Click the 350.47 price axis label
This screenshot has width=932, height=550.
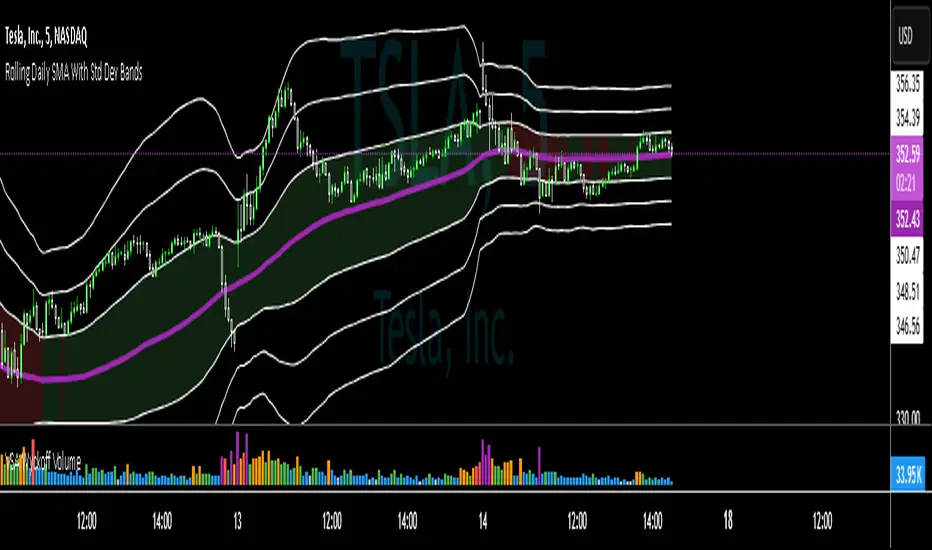coord(908,256)
